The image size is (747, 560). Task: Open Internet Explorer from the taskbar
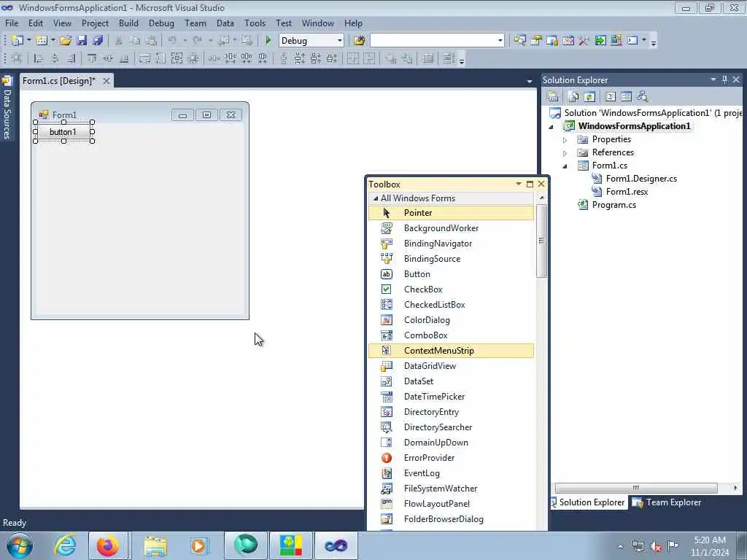click(65, 545)
